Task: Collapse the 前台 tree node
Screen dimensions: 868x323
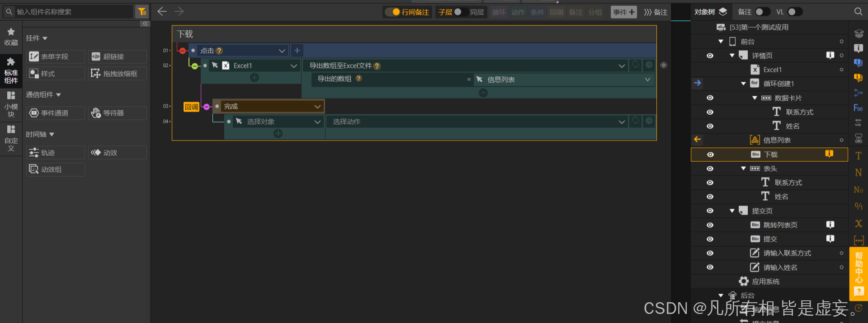Action: click(x=721, y=42)
